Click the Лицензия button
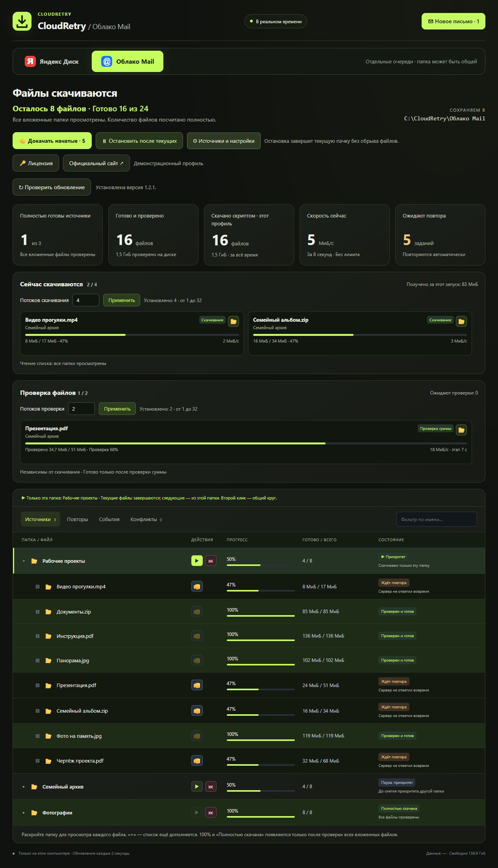498x868 pixels. click(x=36, y=163)
